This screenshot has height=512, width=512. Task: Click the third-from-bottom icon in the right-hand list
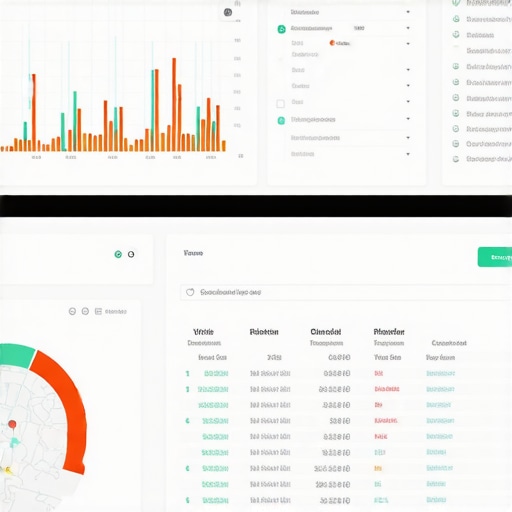coord(456,129)
